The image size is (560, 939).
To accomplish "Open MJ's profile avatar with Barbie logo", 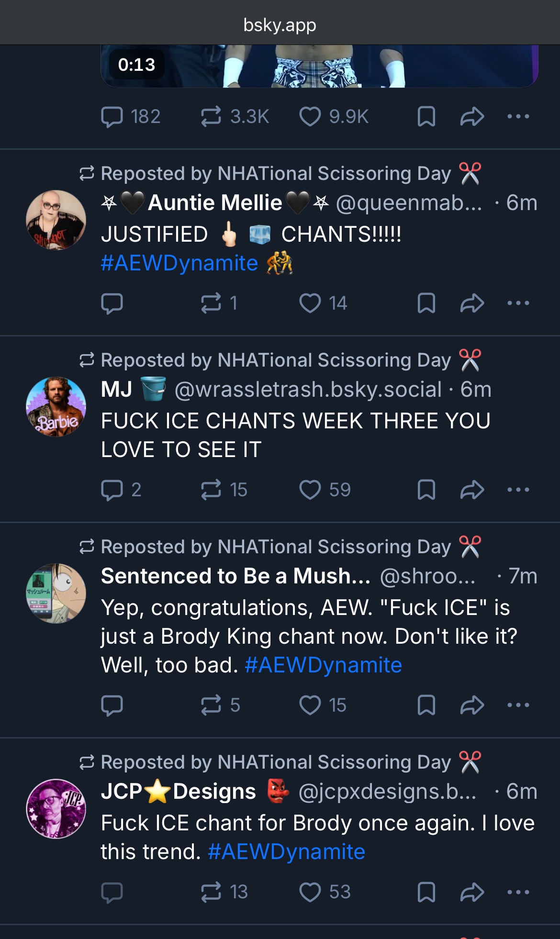I will pyautogui.click(x=56, y=407).
